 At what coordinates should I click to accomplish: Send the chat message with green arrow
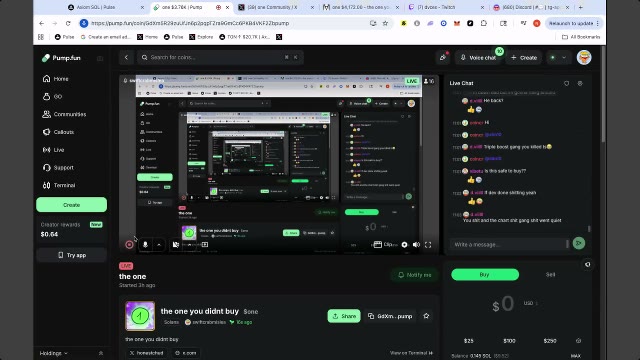pos(578,243)
